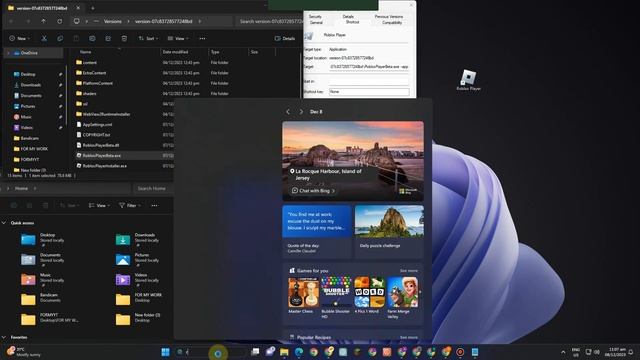Open Microsoft Edge from the taskbar
Image resolution: width=640 pixels, height=360 pixels.
click(x=299, y=352)
